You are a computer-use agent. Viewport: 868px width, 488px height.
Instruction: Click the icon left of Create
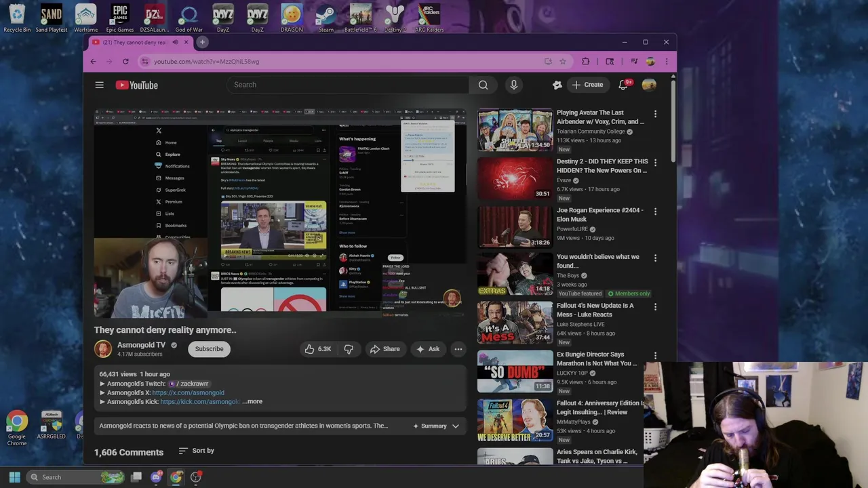[x=557, y=85]
